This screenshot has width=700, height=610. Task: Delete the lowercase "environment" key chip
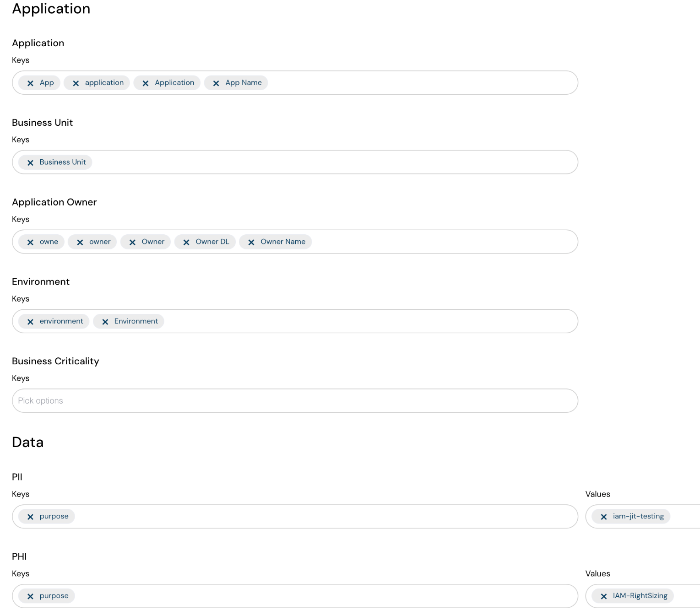pos(30,321)
